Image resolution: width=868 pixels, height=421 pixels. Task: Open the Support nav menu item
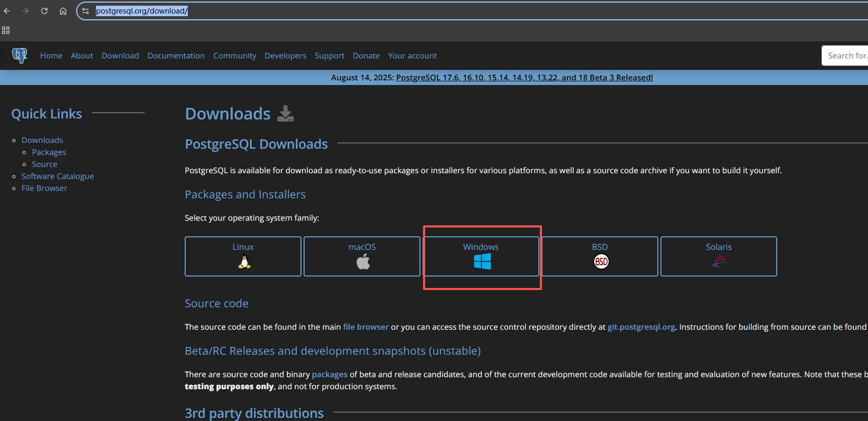[329, 56]
